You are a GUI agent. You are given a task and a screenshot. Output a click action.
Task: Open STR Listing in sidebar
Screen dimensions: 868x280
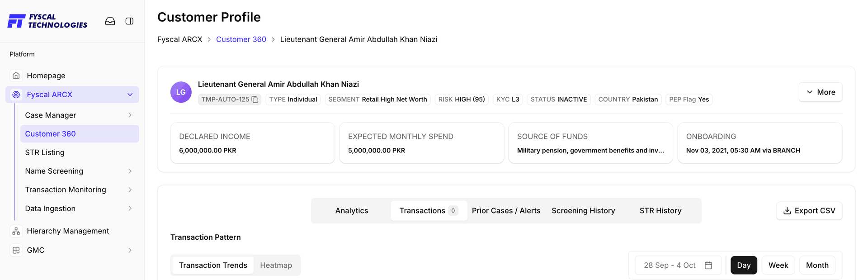pos(80,152)
